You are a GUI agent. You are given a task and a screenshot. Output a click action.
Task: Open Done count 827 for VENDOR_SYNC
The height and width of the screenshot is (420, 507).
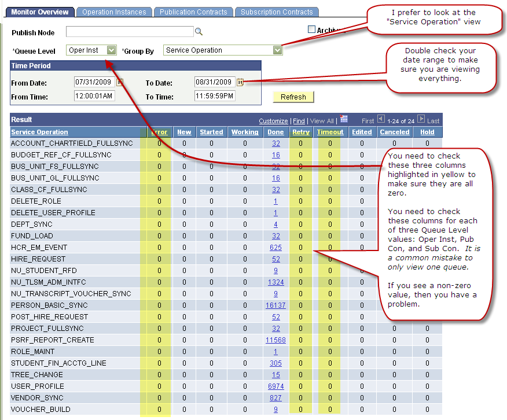pyautogui.click(x=276, y=398)
